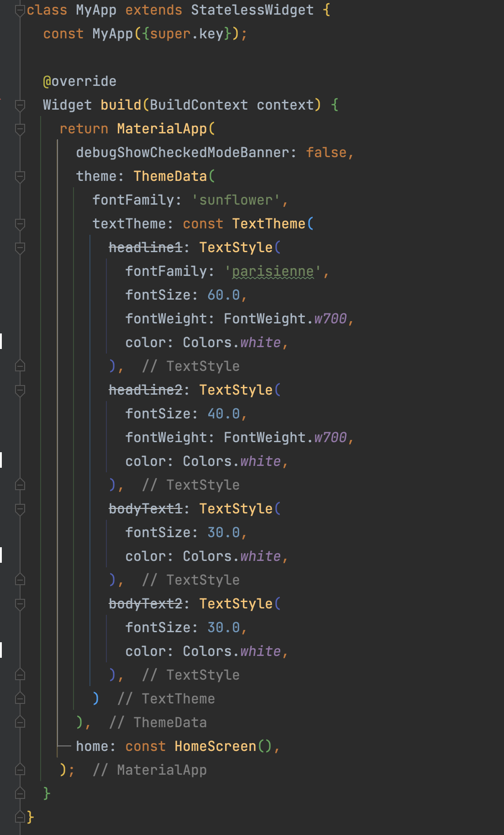504x835 pixels.
Task: Click fontFamily property above textTheme
Action: click(x=133, y=200)
